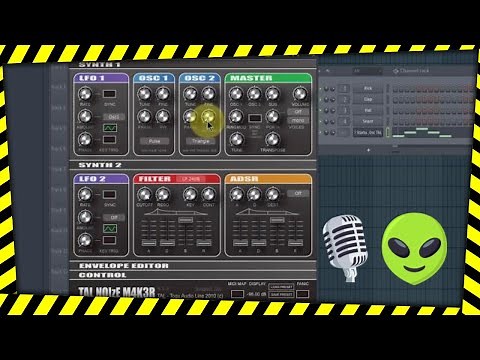Viewport: 480px width, 360px height.
Task: Toggle LFO 2 Key Trig box
Action: pos(109,240)
